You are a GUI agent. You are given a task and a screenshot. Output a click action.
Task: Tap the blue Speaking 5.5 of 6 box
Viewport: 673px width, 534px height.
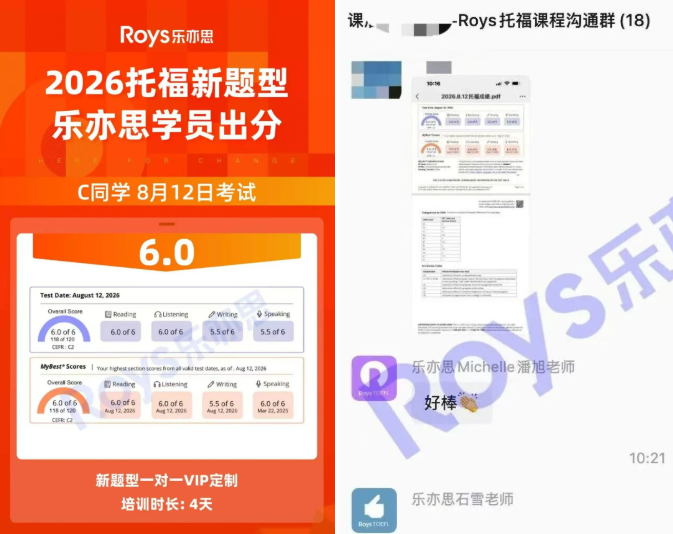[273, 332]
